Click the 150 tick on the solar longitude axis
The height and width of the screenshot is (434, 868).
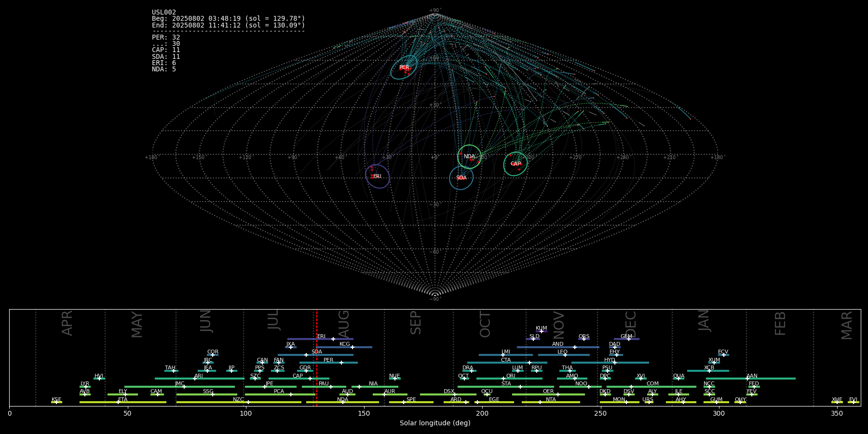364,413
